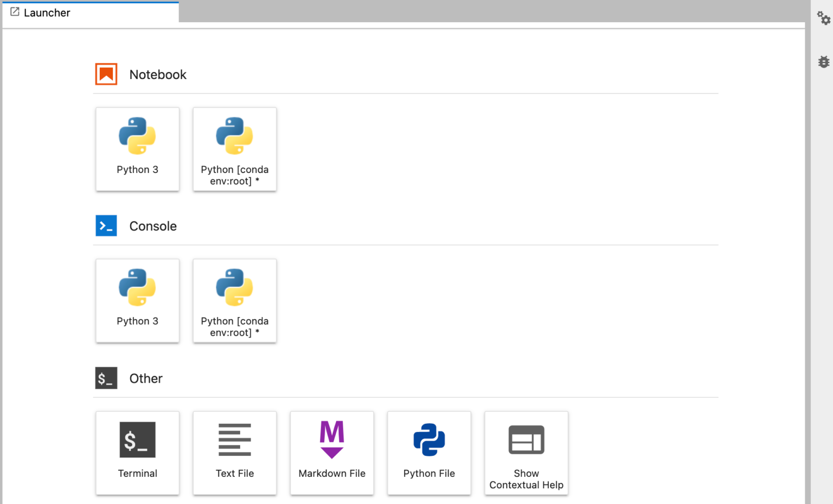Click the Python logo on Python File card
833x504 pixels.
tap(429, 440)
